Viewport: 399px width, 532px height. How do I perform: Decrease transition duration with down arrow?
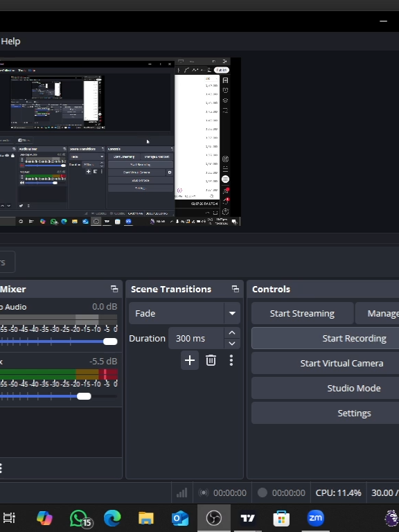232,344
